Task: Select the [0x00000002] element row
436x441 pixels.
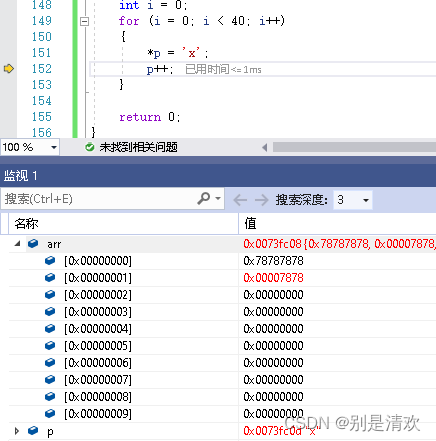Action: tap(98, 295)
